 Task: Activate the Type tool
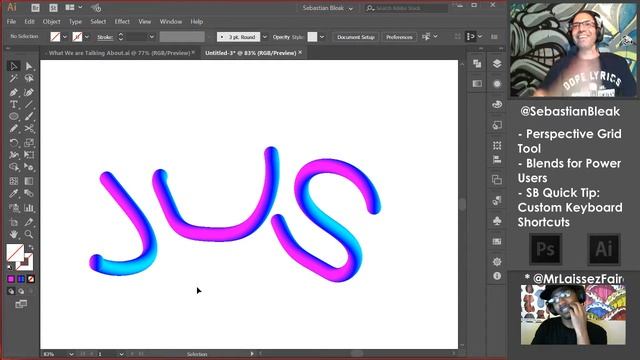[13, 104]
